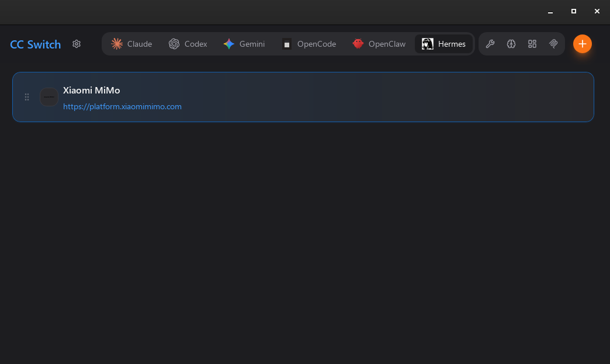Image resolution: width=610 pixels, height=364 pixels.
Task: Open settings via the gear icon
Action: [x=76, y=44]
